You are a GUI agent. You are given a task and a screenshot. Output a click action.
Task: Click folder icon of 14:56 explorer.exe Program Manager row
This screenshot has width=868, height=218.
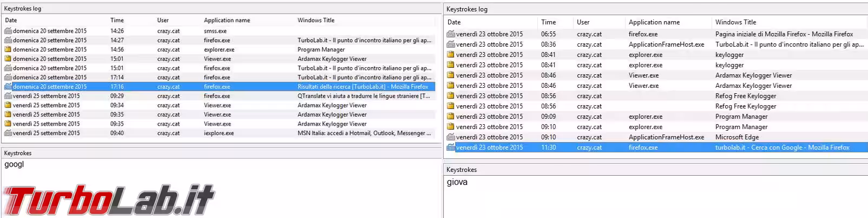coord(8,49)
